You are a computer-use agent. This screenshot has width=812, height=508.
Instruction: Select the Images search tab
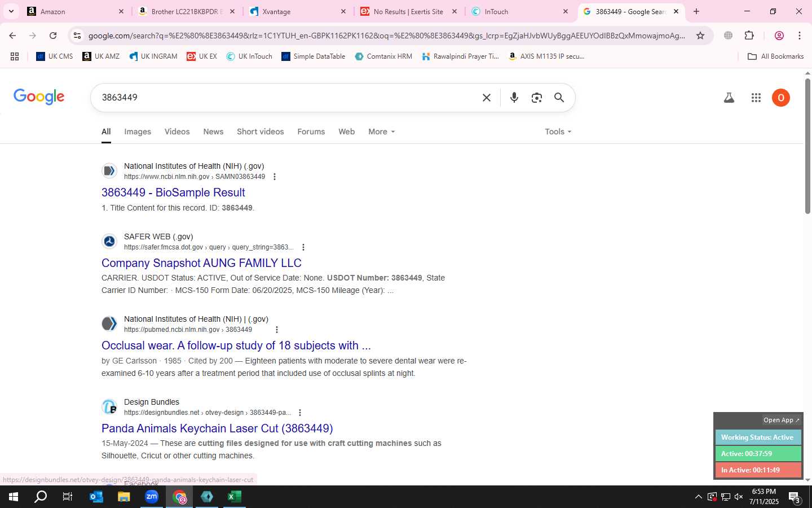138,132
